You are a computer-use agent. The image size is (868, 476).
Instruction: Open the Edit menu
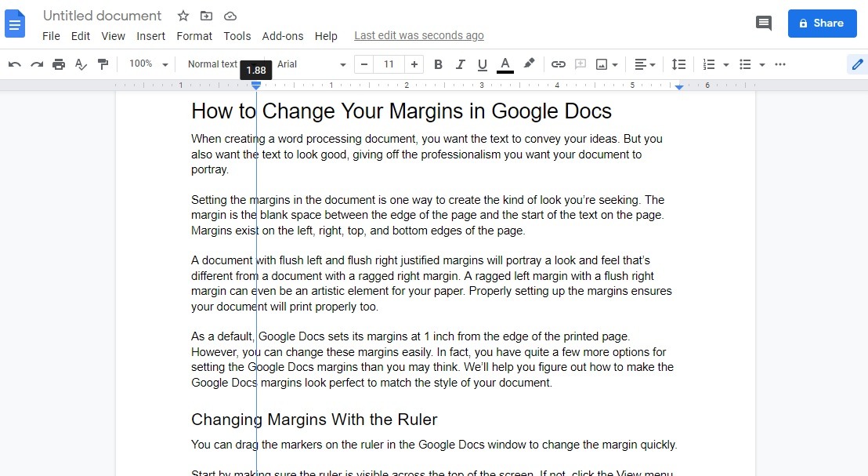pyautogui.click(x=80, y=36)
